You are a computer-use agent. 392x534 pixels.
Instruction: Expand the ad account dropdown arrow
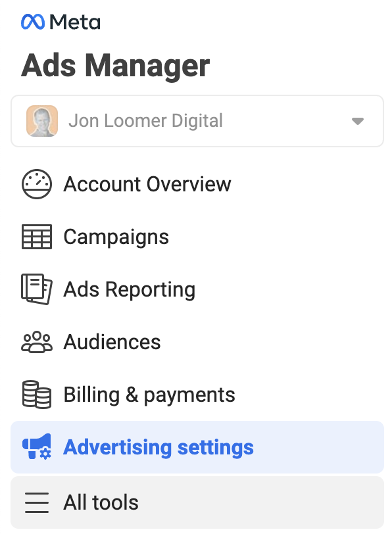pyautogui.click(x=358, y=121)
